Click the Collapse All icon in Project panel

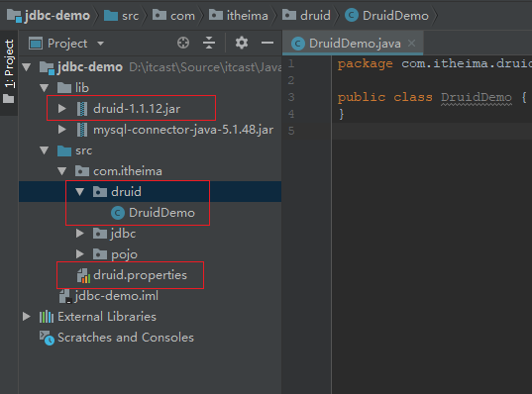(x=209, y=43)
